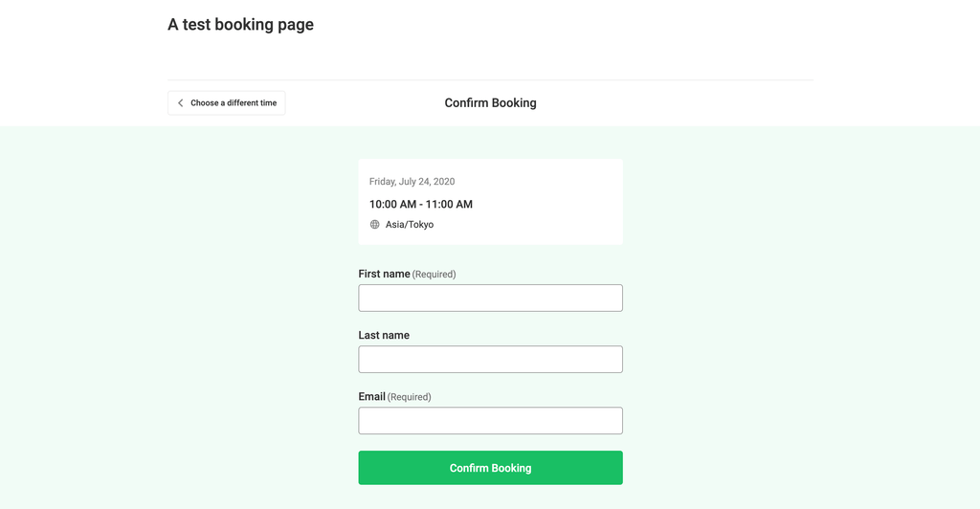Screen dimensions: 980x509
Task: Click the Friday, July 24, 2020 date
Action: click(x=412, y=182)
